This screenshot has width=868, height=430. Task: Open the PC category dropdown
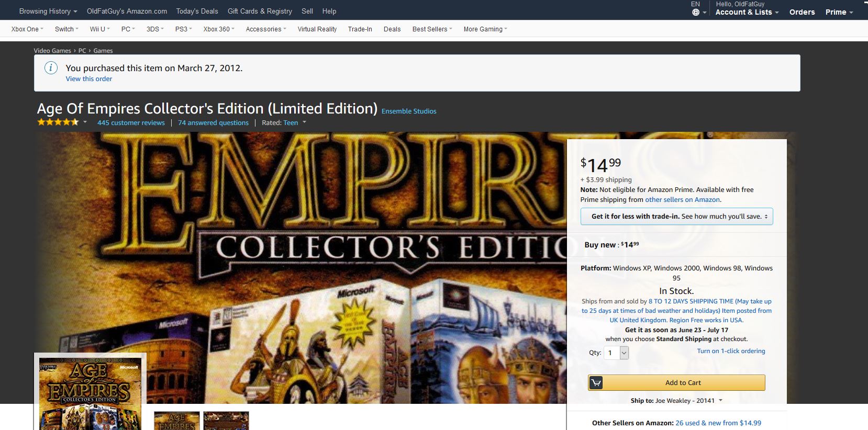pyautogui.click(x=128, y=29)
